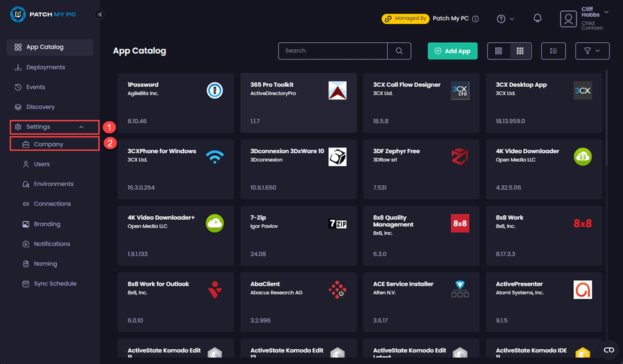The image size is (623, 364).
Task: Switch to grid view layout
Action: click(520, 51)
